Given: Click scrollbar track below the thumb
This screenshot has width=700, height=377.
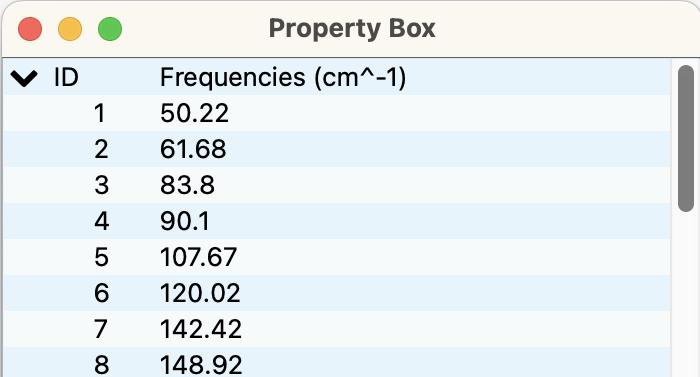Looking at the screenshot, I should coord(685,295).
